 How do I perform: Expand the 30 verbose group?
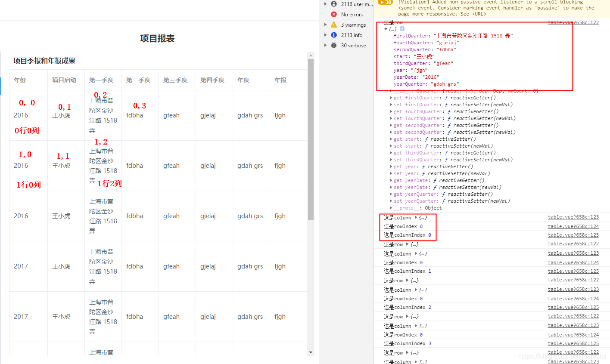[x=326, y=45]
